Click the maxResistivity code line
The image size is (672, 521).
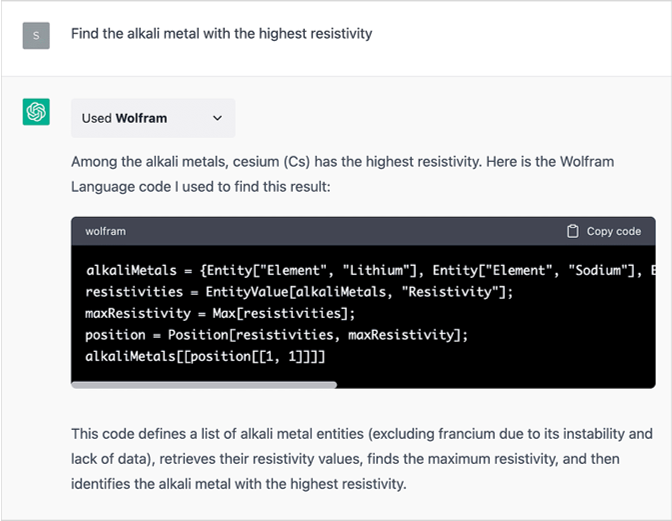click(220, 314)
